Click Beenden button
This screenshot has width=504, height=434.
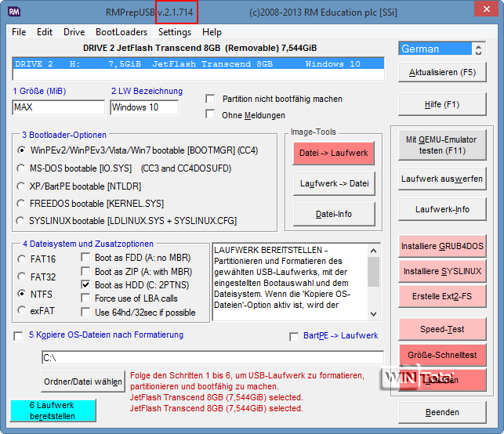pos(442,412)
